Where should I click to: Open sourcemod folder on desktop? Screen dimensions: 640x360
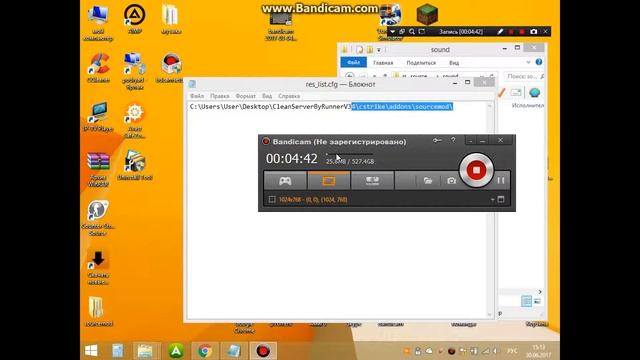click(x=98, y=311)
